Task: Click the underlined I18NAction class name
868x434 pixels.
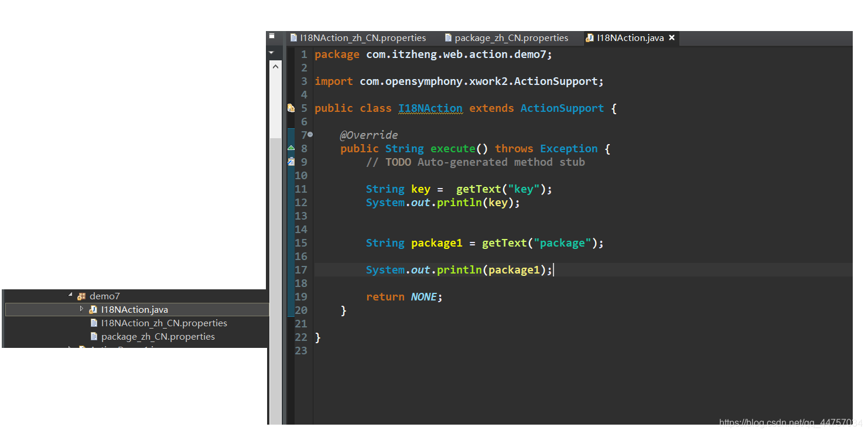Action: [x=430, y=108]
